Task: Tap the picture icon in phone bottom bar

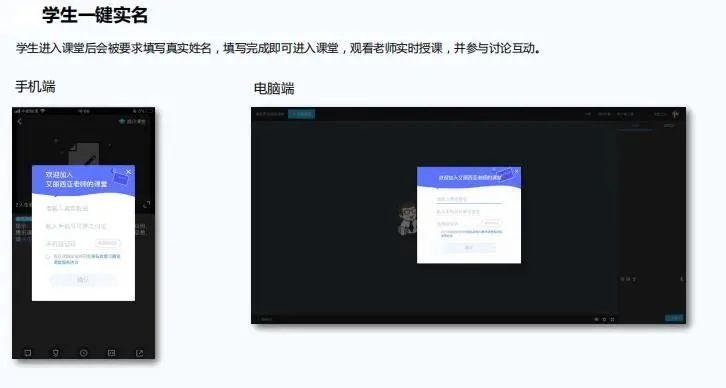Action: coord(112,353)
